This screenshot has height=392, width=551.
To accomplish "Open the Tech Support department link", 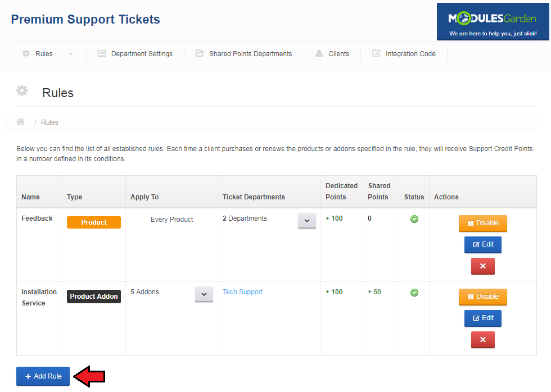I will (x=242, y=292).
